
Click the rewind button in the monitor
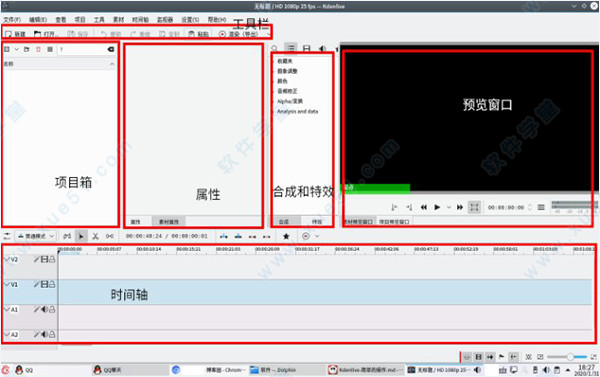[x=424, y=207]
